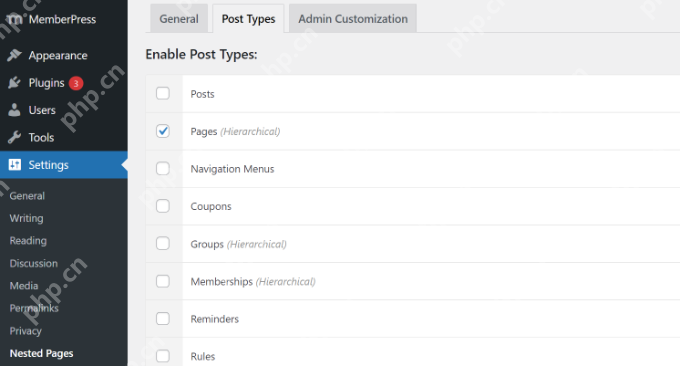Click the Appearance paintbrush icon
The image size is (680, 366).
tap(14, 55)
